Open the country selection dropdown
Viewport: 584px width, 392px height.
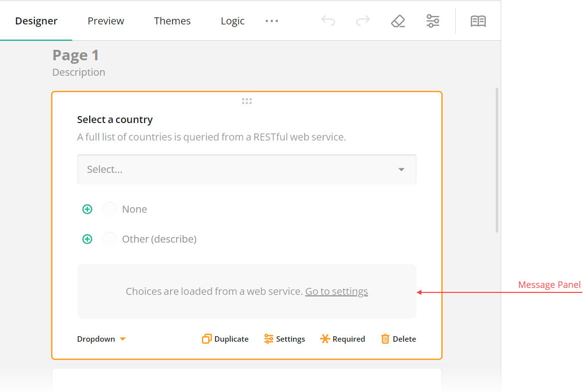pos(246,169)
